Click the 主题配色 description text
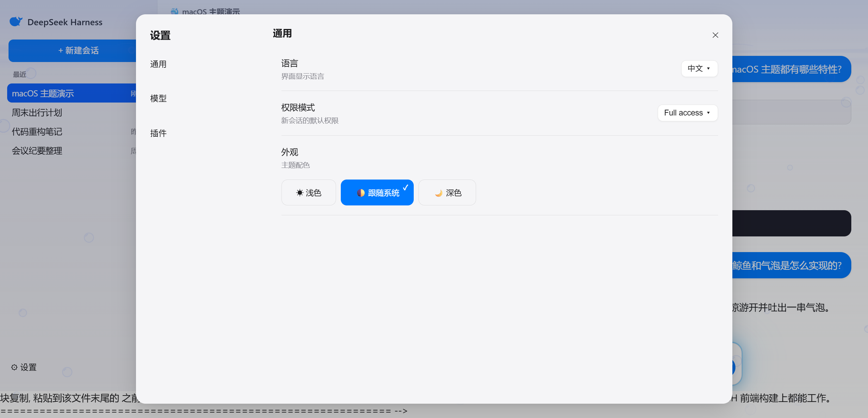Viewport: 868px width, 418px height. pos(295,165)
